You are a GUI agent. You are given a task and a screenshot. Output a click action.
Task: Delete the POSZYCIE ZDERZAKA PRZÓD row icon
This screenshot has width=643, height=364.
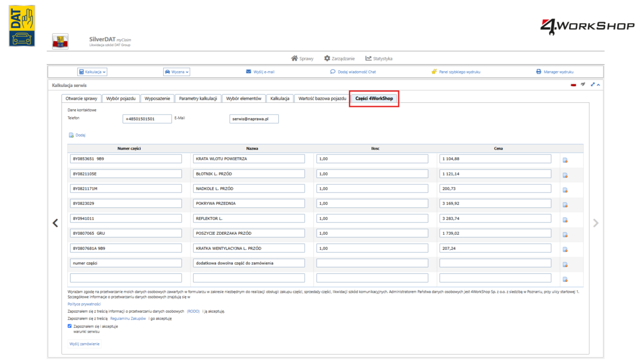click(x=565, y=235)
